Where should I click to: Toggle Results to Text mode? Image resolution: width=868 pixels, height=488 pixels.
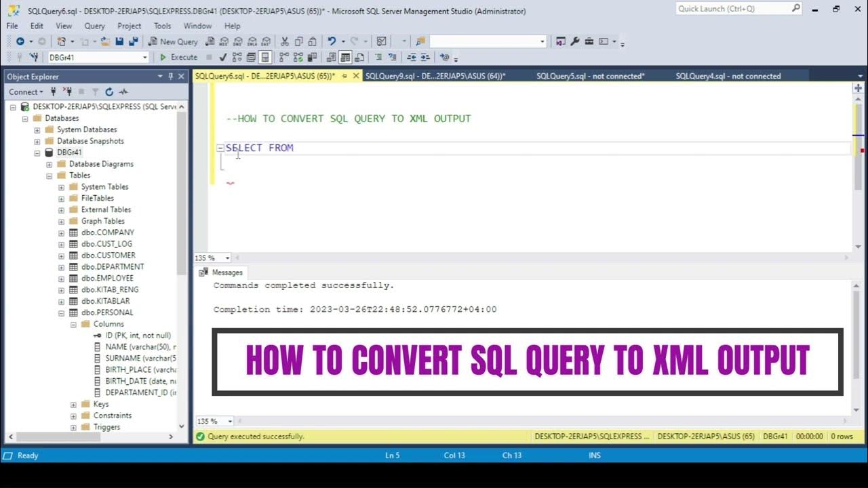[x=330, y=57]
